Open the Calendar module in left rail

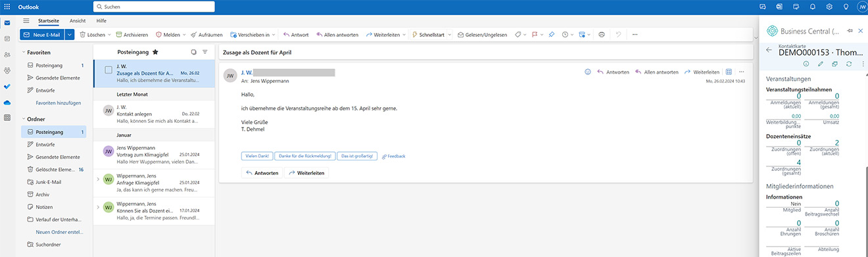(7, 39)
